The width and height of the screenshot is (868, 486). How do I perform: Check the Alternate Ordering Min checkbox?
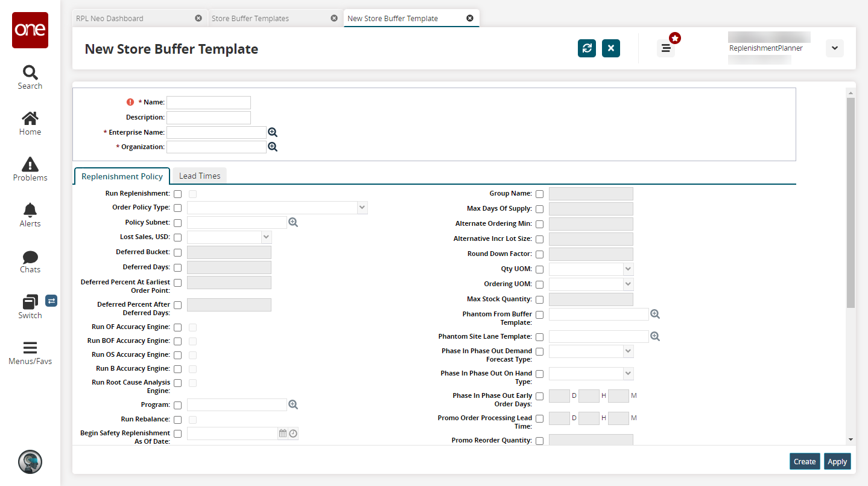coord(539,224)
